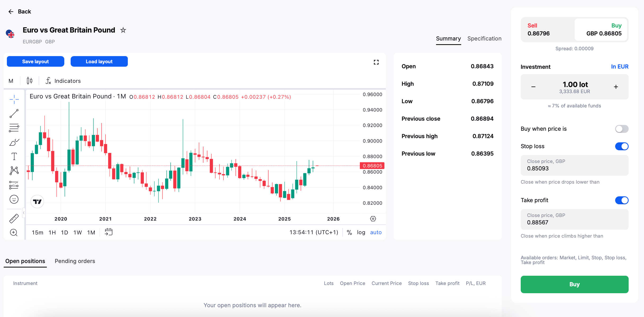Click the green Buy button
This screenshot has width=644, height=317.
(574, 284)
